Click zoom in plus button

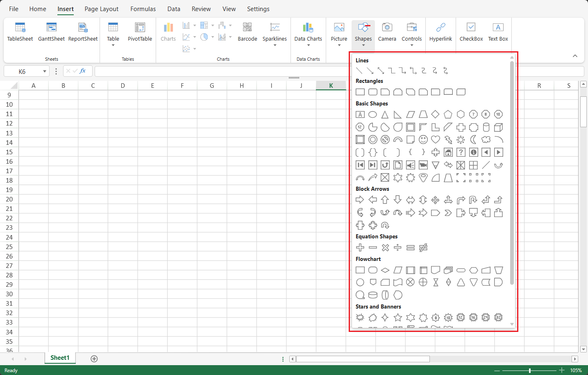point(562,370)
